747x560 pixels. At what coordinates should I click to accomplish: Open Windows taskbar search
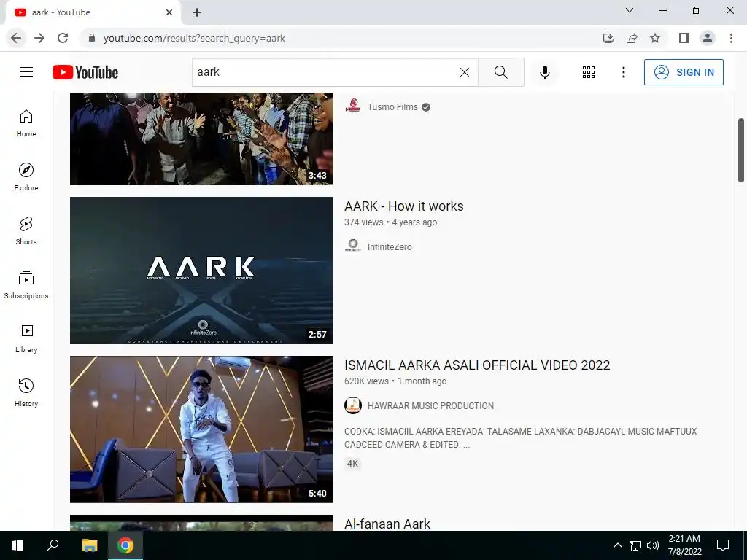coord(53,545)
